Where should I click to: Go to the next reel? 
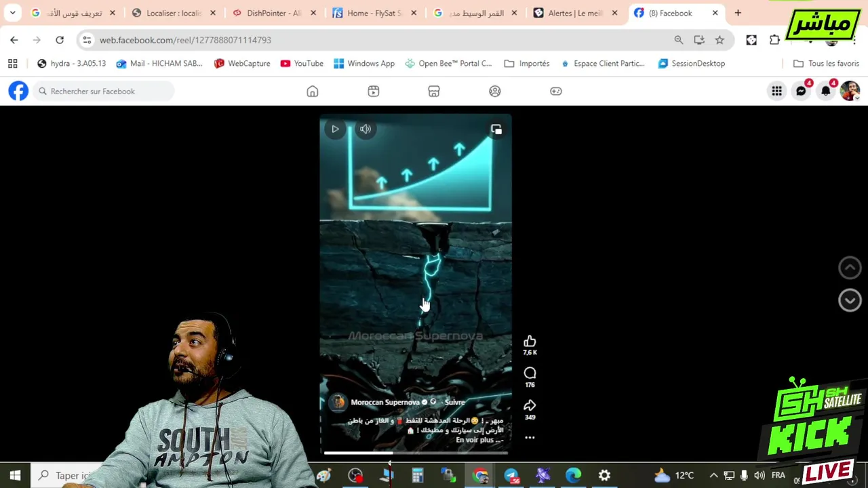pos(850,300)
